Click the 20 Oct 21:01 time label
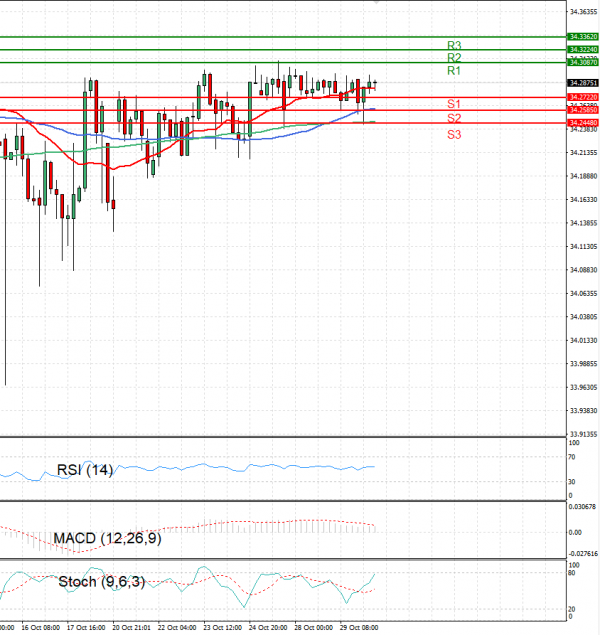Viewport: 600px width, 635px height. pos(131,628)
